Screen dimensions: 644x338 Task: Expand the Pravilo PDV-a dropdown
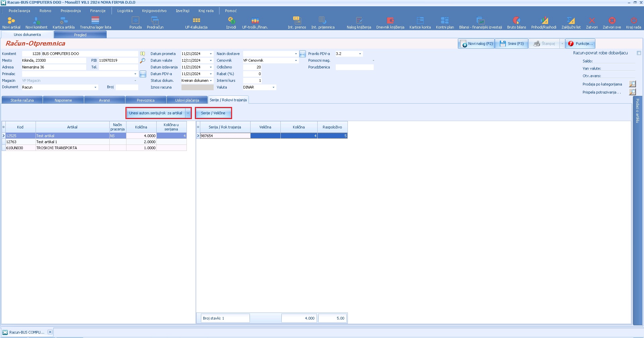(x=360, y=54)
